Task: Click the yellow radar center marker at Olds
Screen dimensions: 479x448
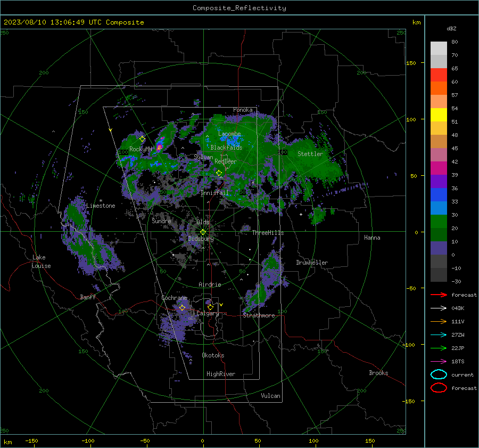Action: [203, 232]
